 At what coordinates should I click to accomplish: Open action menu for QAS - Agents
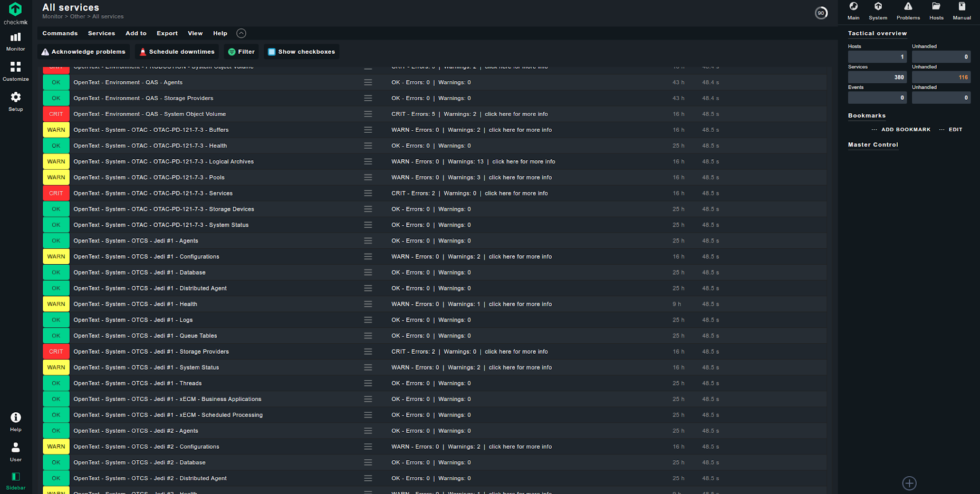coord(368,82)
